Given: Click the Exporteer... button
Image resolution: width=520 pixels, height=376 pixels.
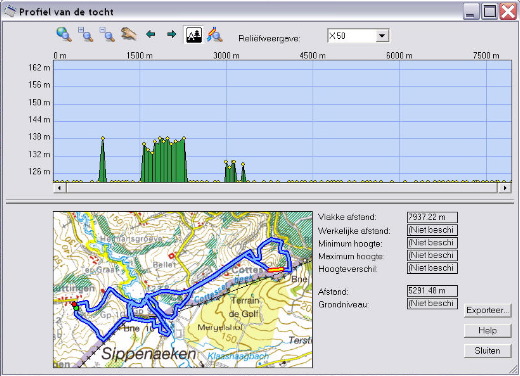Looking at the screenshot, I should click(x=487, y=310).
